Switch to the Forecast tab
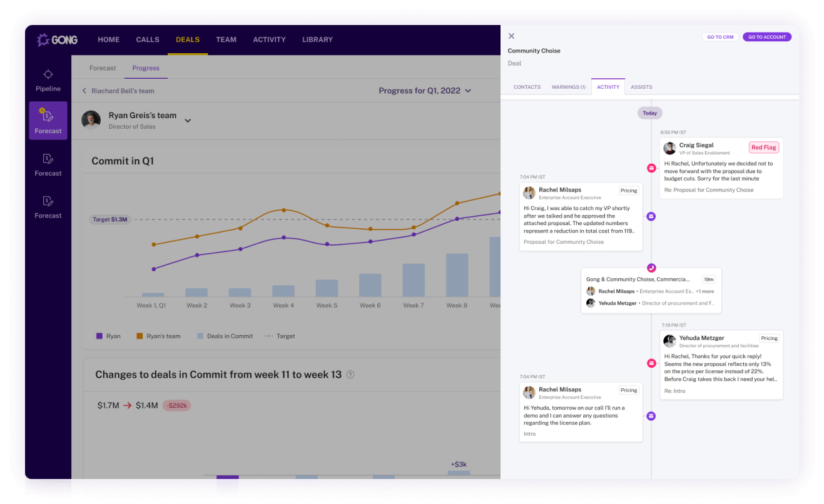The height and width of the screenshot is (504, 824). click(x=103, y=68)
